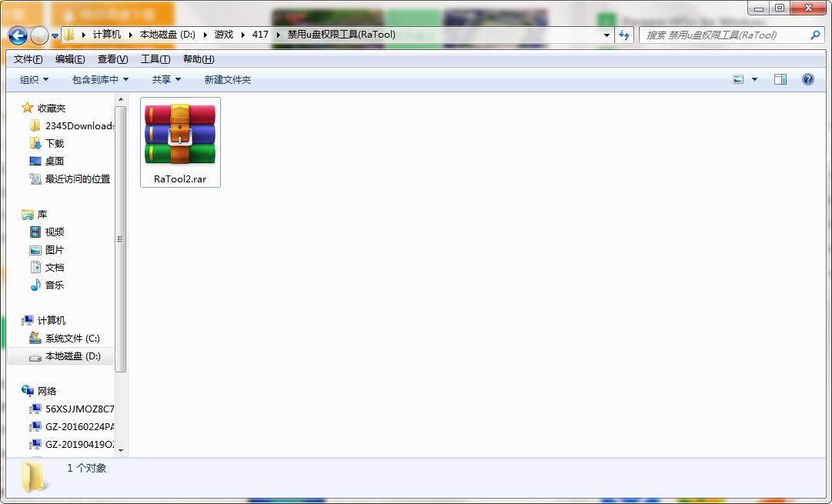This screenshot has height=504, width=832.
Task: Select 本地磁盘 (D:) in navigation pane
Action: point(61,356)
